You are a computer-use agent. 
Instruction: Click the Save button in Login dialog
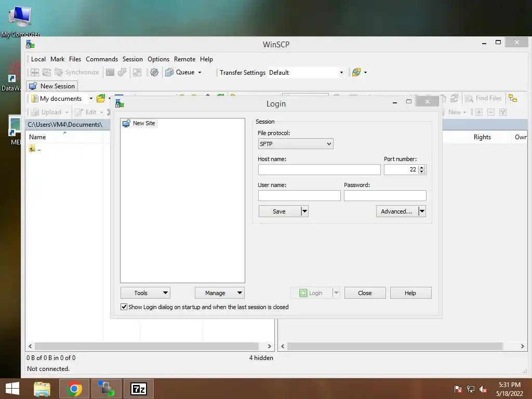click(x=280, y=211)
